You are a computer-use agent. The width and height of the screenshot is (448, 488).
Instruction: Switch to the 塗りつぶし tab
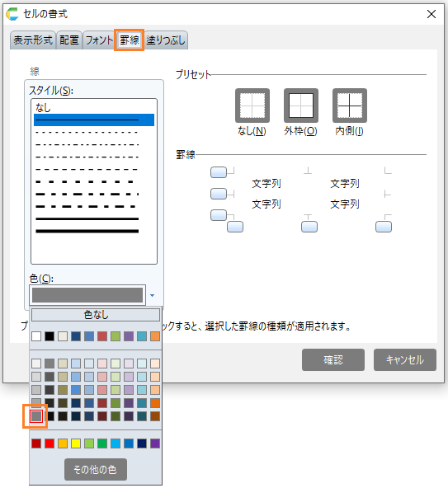coord(166,40)
